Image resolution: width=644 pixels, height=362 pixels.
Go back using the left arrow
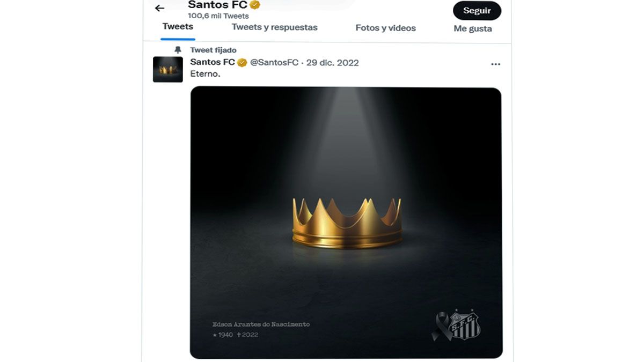[159, 8]
